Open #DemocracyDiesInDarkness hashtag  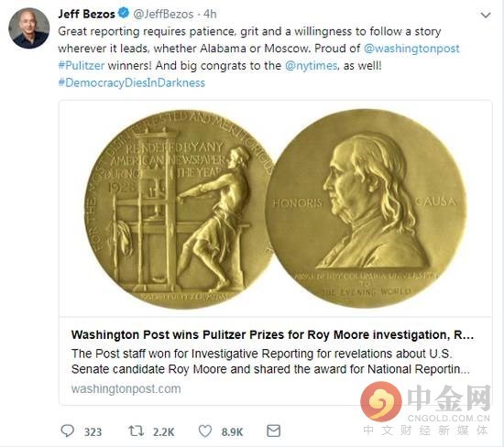[131, 83]
